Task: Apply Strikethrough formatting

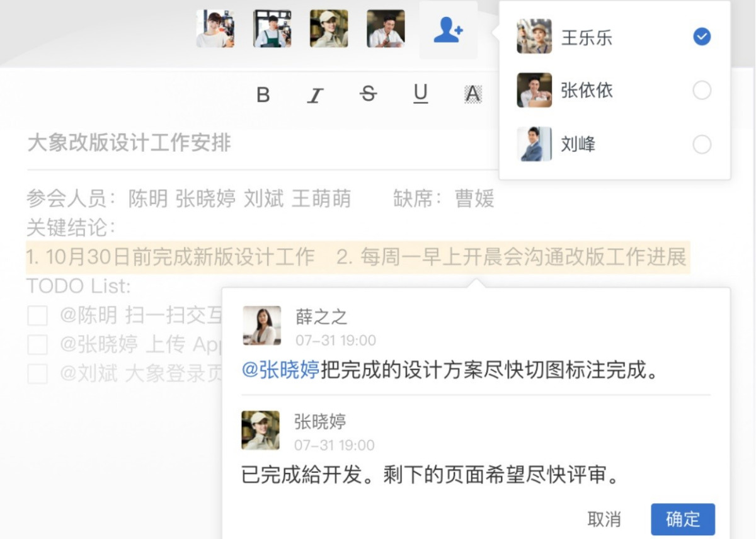Action: 369,94
